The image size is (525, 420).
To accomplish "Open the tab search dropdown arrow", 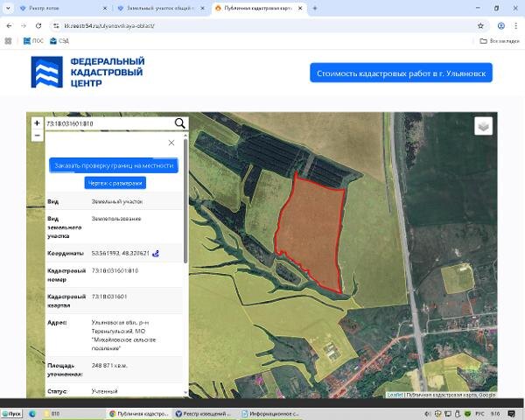I will [x=8, y=8].
